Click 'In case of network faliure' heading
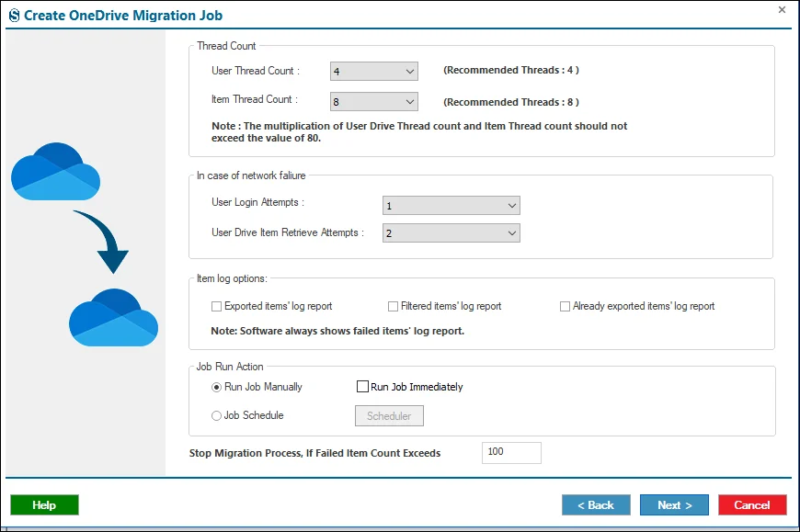 (x=251, y=175)
